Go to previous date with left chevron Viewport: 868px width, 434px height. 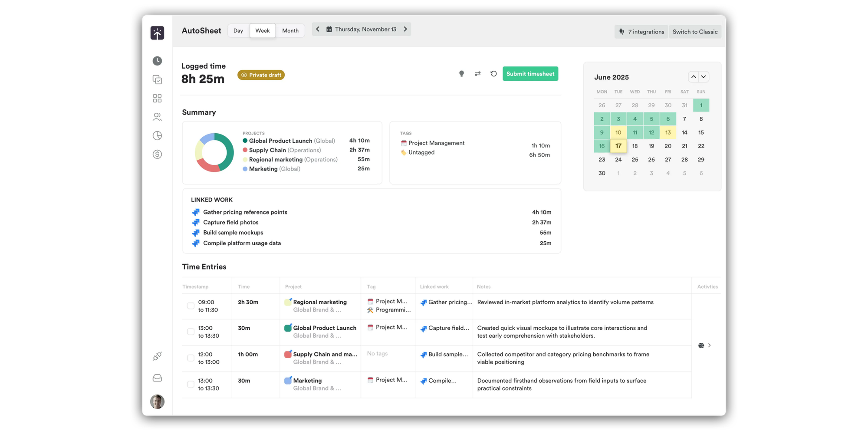coord(318,29)
